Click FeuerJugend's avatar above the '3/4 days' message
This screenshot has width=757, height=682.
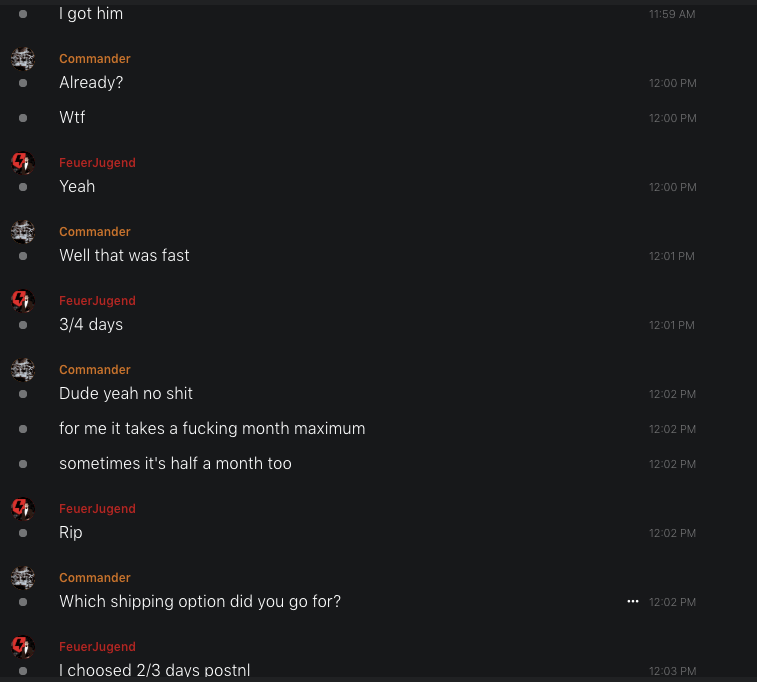23,300
